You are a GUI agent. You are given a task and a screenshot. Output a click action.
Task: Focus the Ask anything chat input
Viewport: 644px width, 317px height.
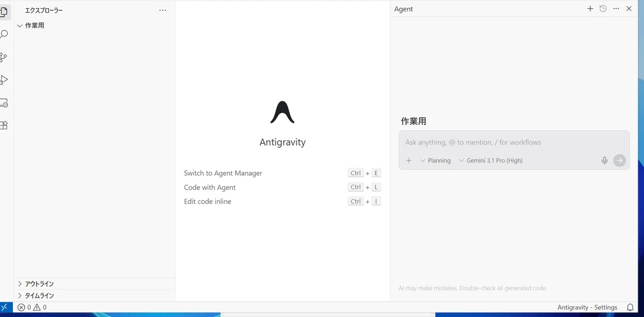point(514,142)
